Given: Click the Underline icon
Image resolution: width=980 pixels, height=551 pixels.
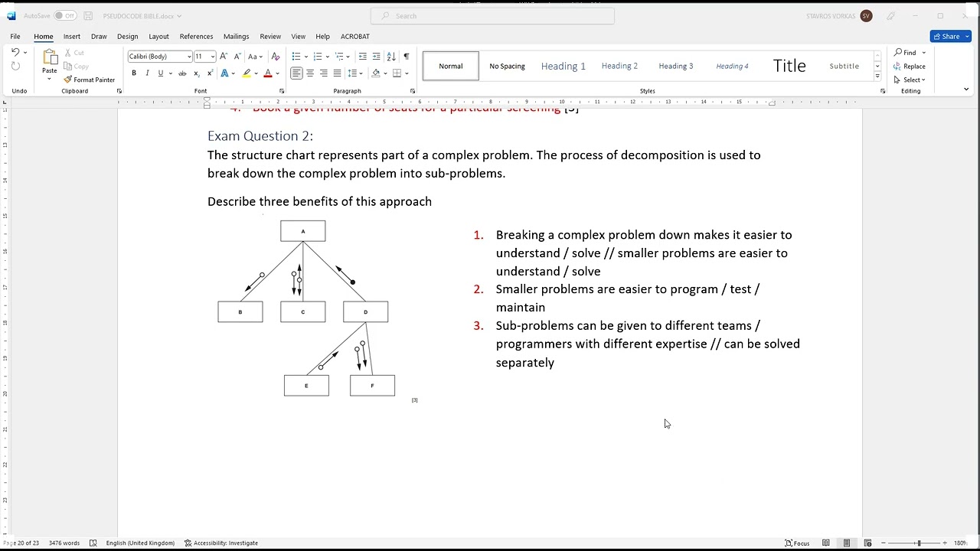Looking at the screenshot, I should coord(160,73).
